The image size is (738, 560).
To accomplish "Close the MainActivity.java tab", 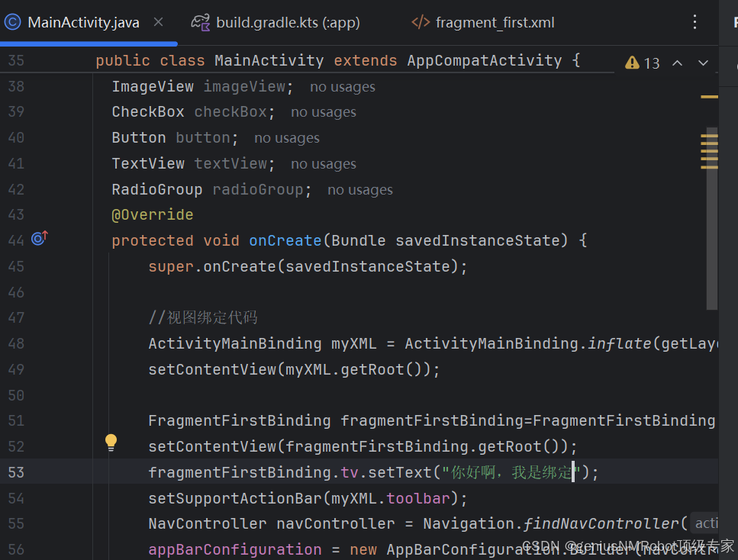I will click(157, 22).
